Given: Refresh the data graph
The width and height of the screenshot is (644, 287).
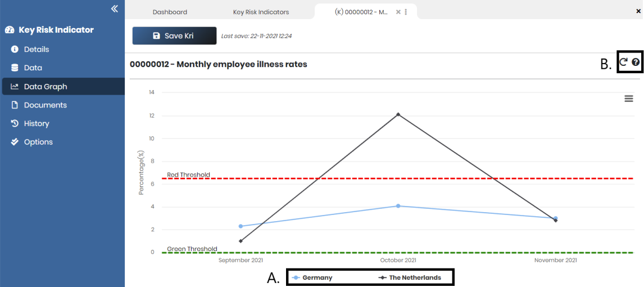Looking at the screenshot, I should click(x=623, y=62).
